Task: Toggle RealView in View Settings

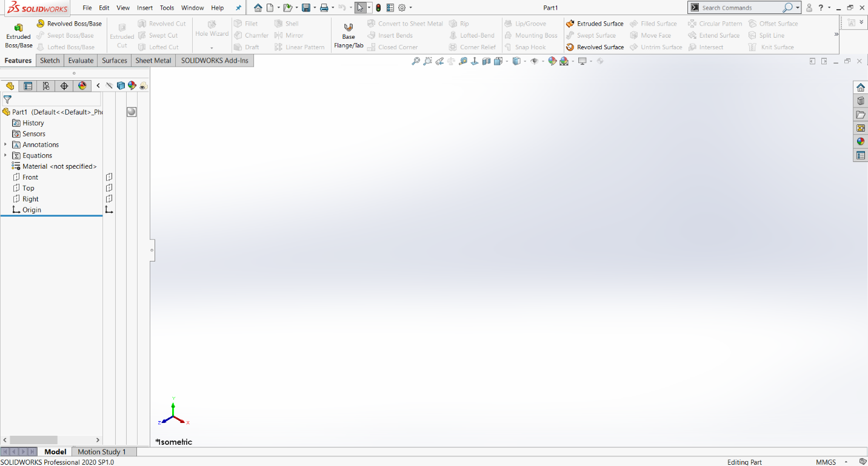Action: coord(583,61)
